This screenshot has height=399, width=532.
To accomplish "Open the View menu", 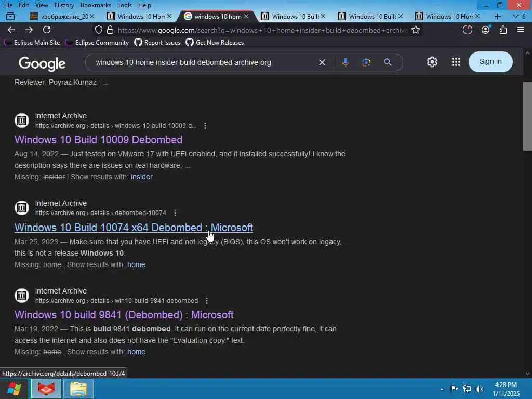I will tap(42, 5).
